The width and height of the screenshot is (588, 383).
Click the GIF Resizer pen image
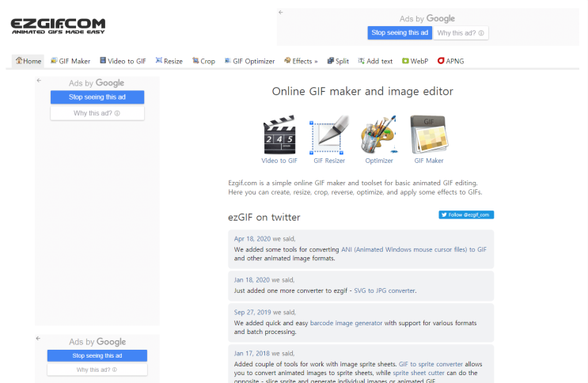coord(329,135)
